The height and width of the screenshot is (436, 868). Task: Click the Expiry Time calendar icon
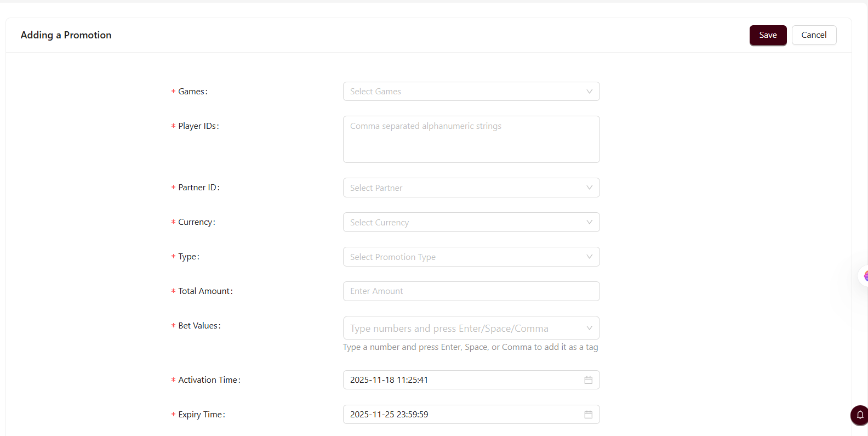[x=588, y=415]
